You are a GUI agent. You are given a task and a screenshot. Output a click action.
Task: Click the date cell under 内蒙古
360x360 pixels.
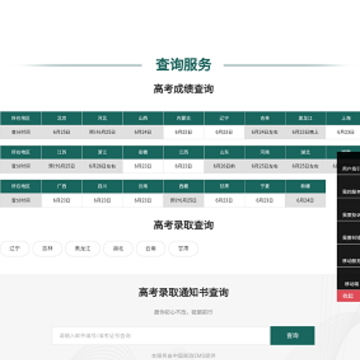click(184, 132)
